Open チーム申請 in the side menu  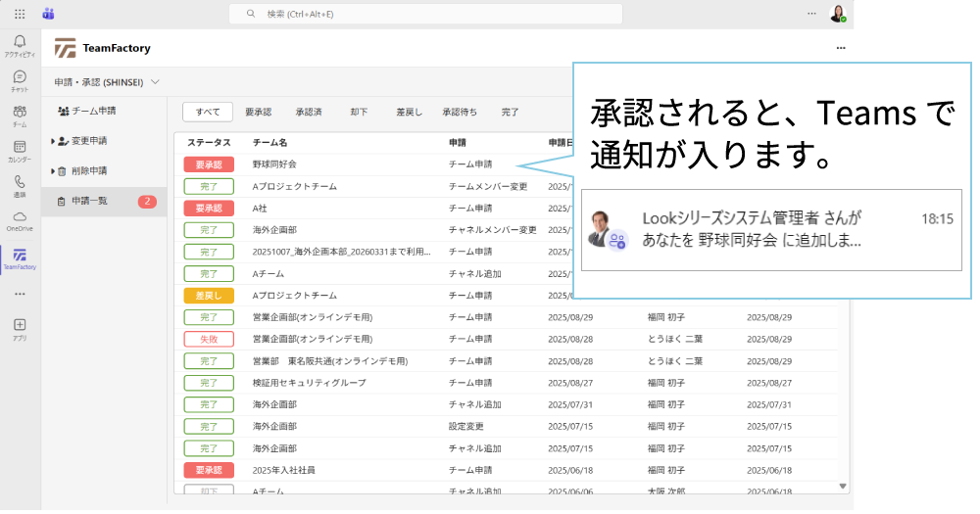(x=93, y=111)
